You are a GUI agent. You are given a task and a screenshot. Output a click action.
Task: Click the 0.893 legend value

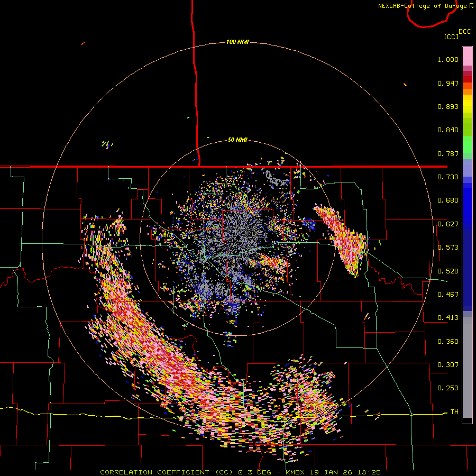[448, 106]
